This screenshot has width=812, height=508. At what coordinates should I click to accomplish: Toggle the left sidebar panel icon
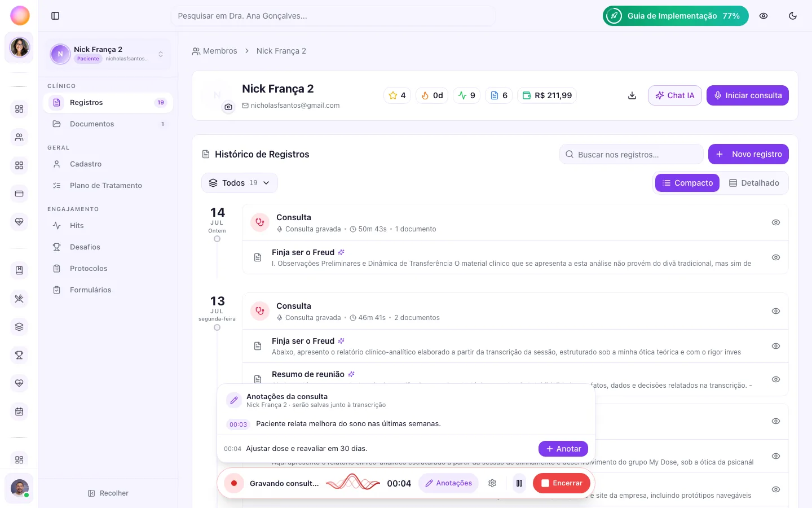tap(55, 16)
